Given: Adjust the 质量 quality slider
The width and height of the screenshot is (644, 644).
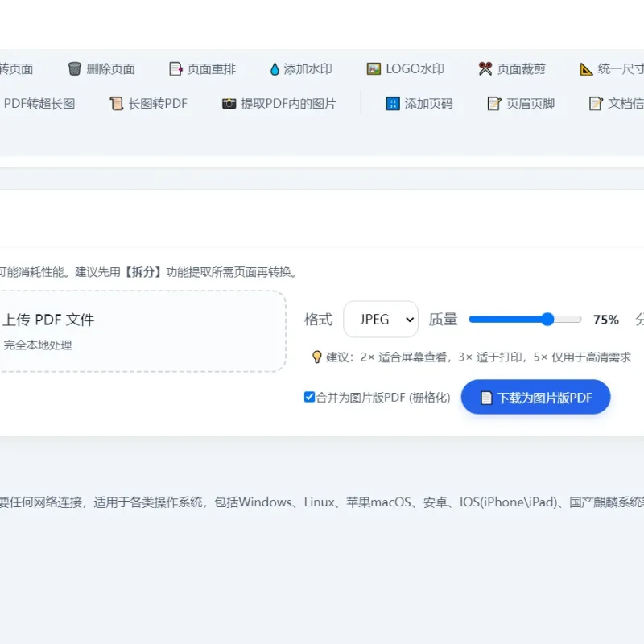Looking at the screenshot, I should click(x=525, y=319).
